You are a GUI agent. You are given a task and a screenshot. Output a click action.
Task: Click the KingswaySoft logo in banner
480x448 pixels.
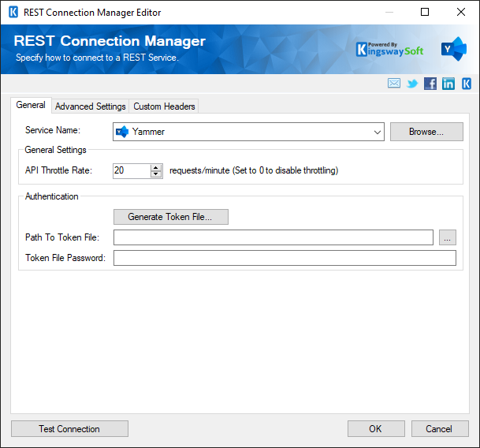[x=389, y=50]
